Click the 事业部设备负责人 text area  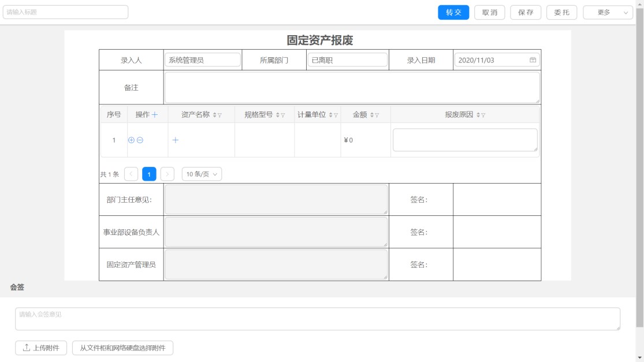tap(276, 232)
